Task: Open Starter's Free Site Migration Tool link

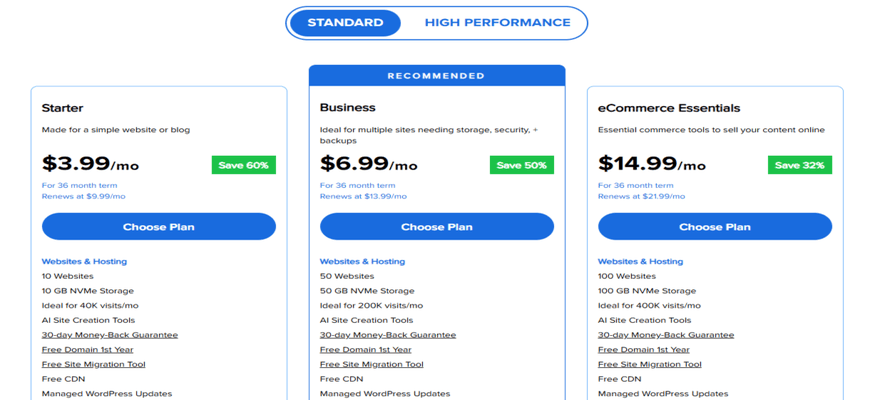Action: (94, 365)
